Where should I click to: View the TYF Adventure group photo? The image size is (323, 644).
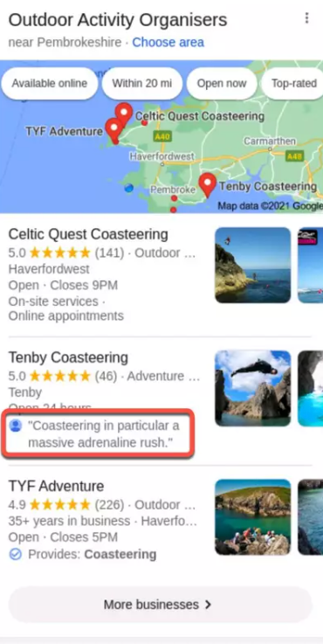253,517
